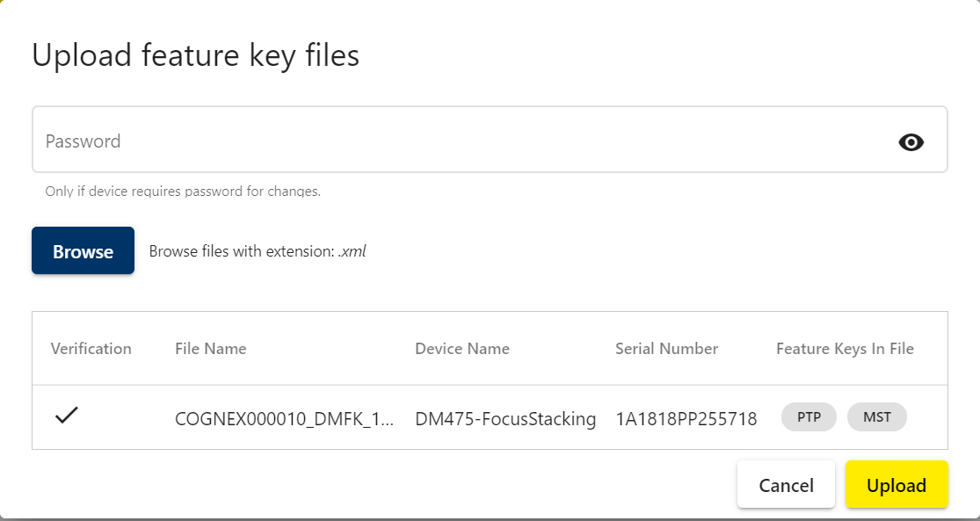Click the Cancel button
The height and width of the screenshot is (521, 980).
point(786,484)
